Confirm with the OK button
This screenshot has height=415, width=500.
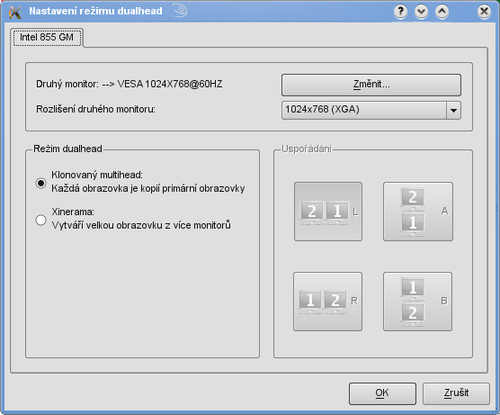[382, 393]
